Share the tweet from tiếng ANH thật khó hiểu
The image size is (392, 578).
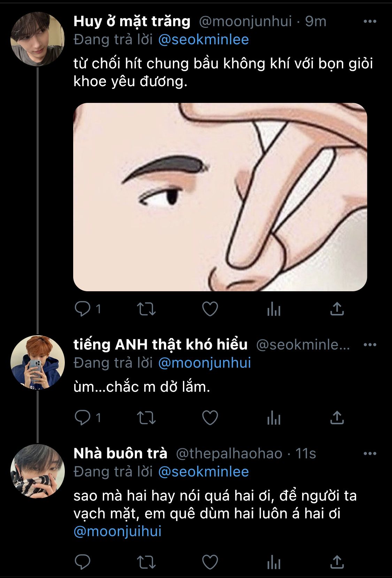[x=337, y=418]
